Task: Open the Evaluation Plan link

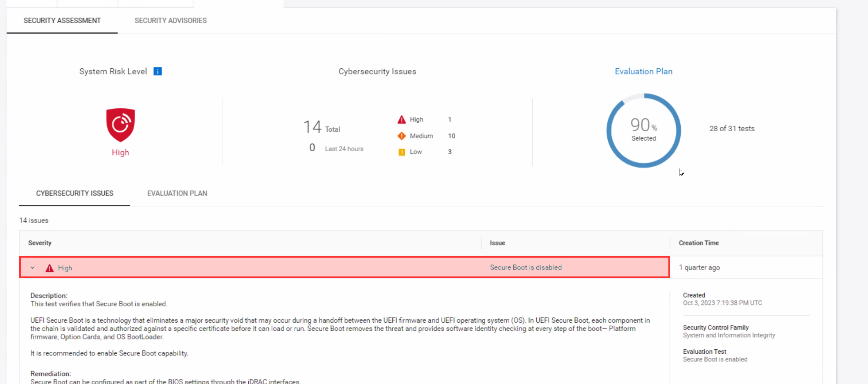Action: 643,71
